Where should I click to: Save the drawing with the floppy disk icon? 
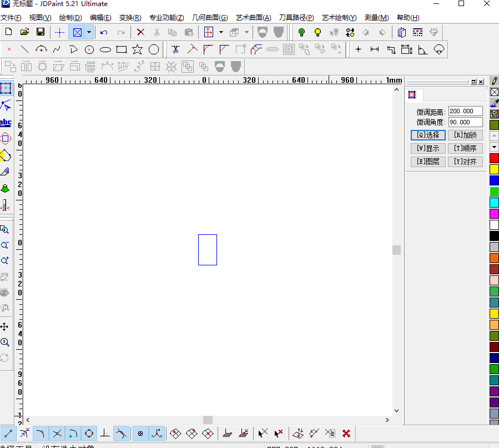click(41, 32)
